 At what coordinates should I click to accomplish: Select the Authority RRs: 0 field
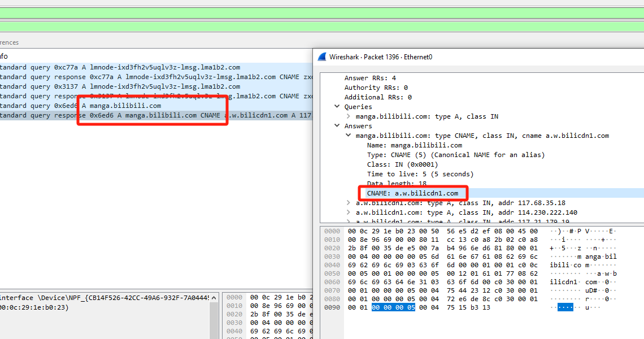click(376, 88)
